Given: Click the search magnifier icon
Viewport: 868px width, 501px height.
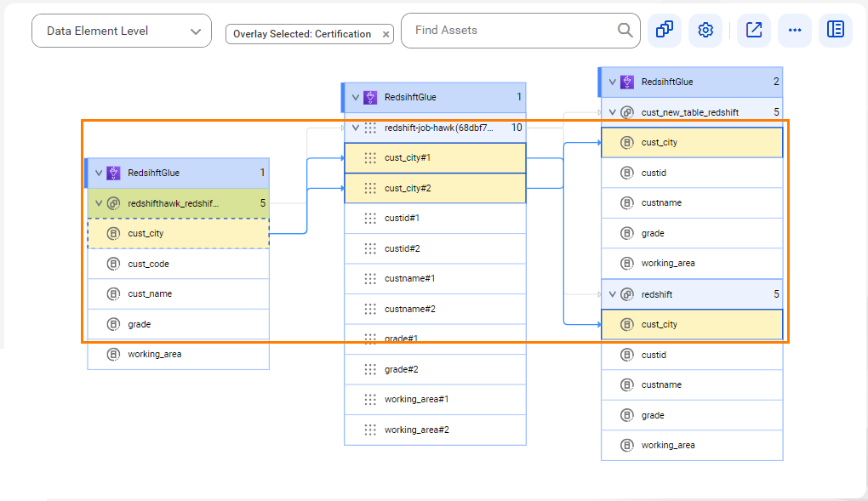Looking at the screenshot, I should (x=625, y=30).
